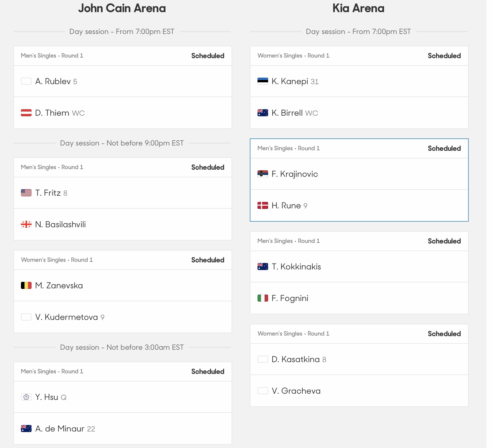Open the Krajinovic vs Rune match header
This screenshot has width=492, height=448.
click(x=359, y=148)
